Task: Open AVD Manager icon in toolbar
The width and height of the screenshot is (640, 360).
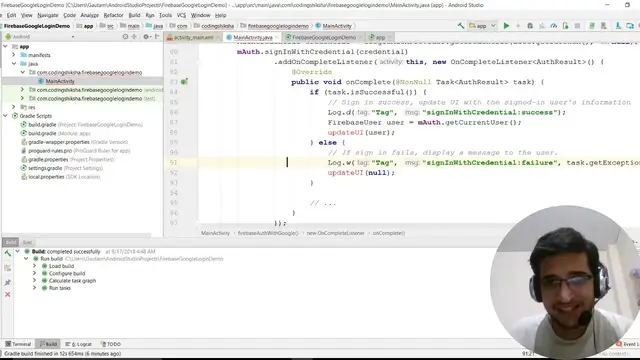Action: pyautogui.click(x=604, y=26)
